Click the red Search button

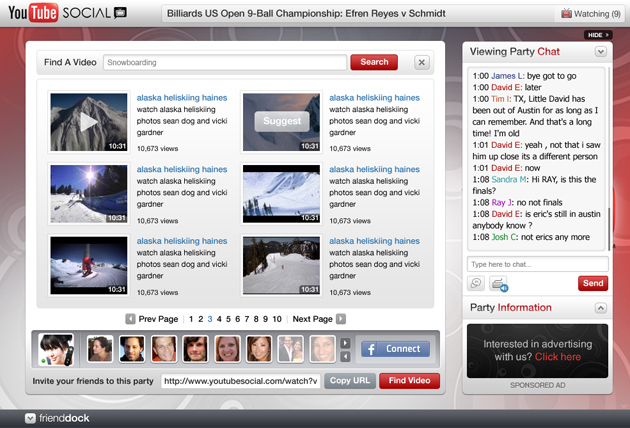374,62
